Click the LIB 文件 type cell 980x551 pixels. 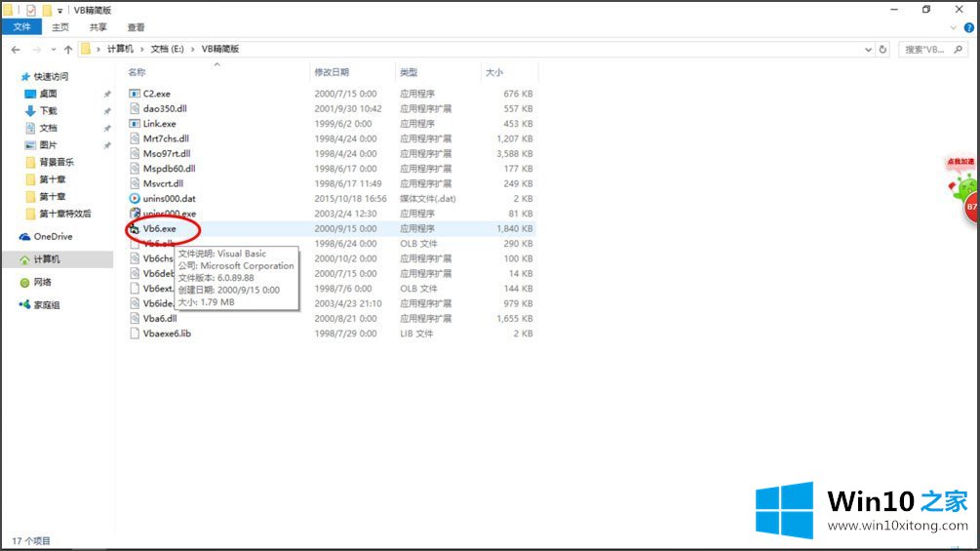click(417, 334)
